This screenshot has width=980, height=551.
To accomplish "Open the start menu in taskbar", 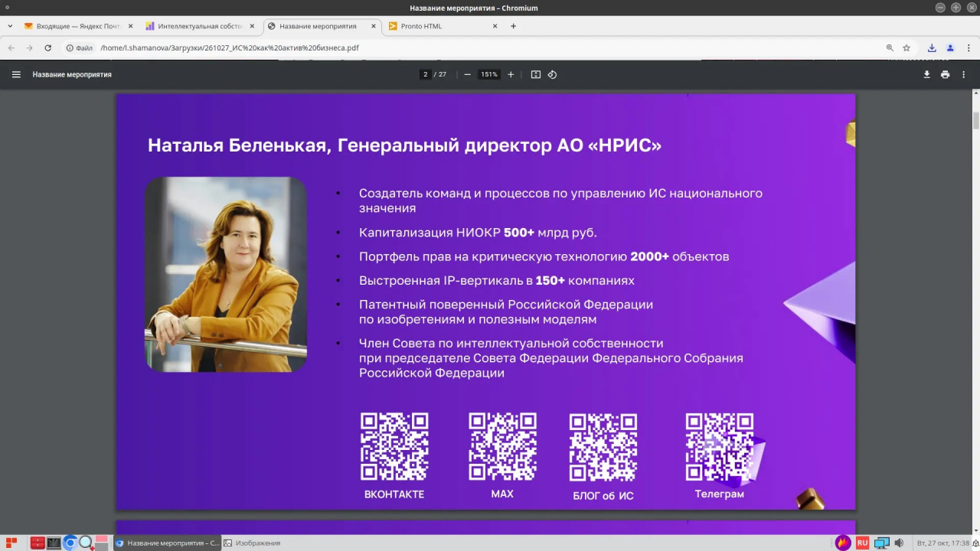I will coord(11,543).
